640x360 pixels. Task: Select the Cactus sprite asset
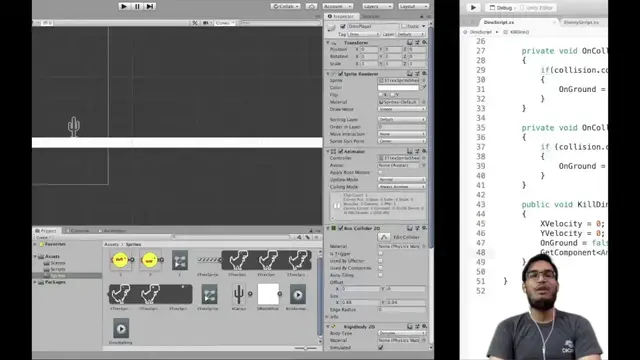[239, 295]
